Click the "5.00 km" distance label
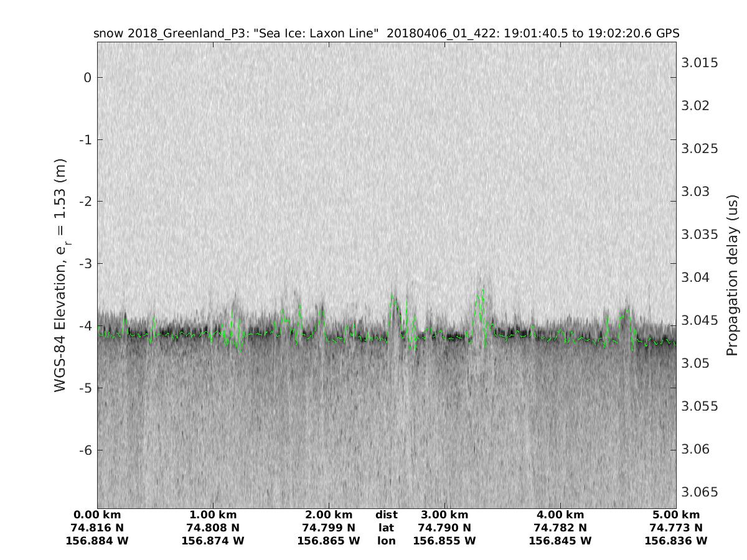Viewport: 747px width, 560px height. tap(676, 515)
